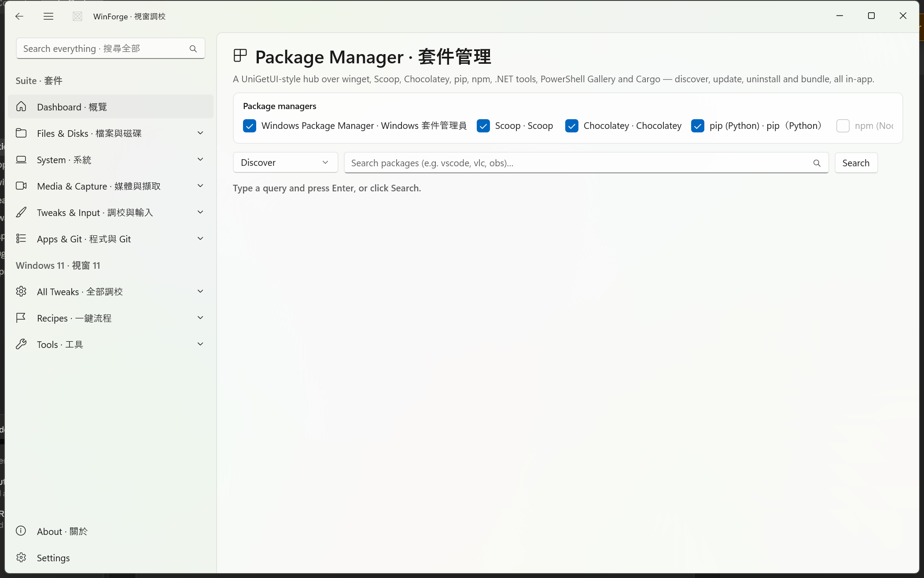
Task: Click the About info circle icon
Action: (21, 531)
